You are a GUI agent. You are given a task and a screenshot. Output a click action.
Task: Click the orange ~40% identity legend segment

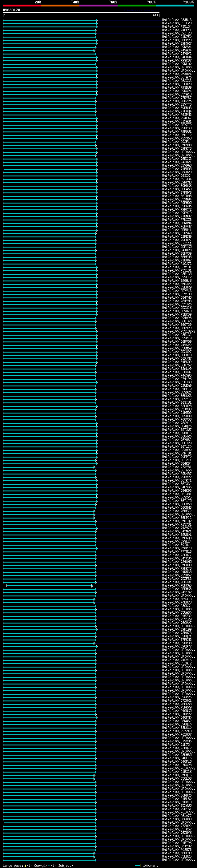pyautogui.click(x=60, y=6)
